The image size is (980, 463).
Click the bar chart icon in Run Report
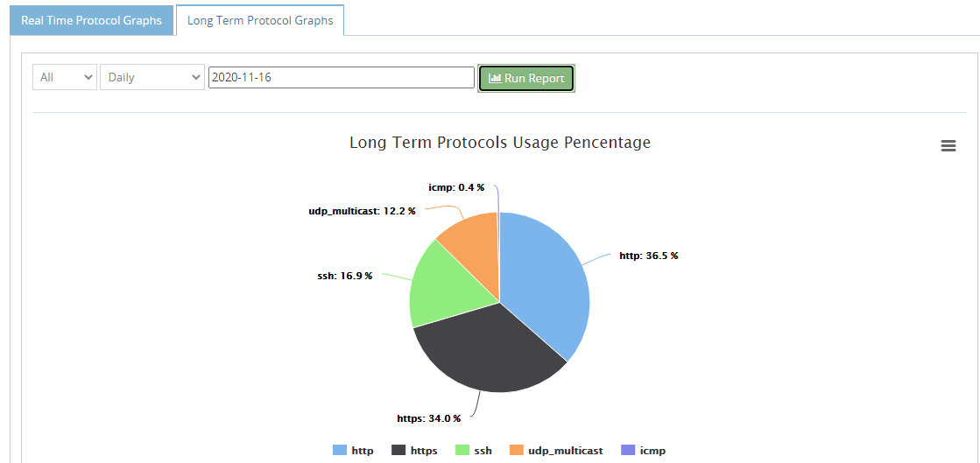click(495, 78)
